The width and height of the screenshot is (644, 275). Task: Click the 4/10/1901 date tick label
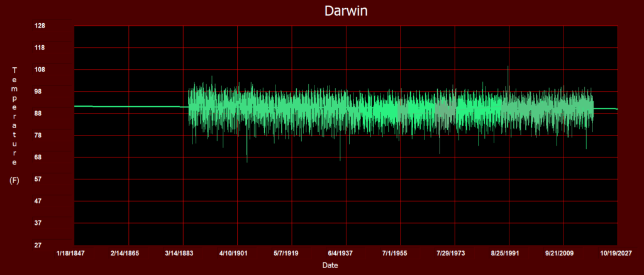[234, 253]
